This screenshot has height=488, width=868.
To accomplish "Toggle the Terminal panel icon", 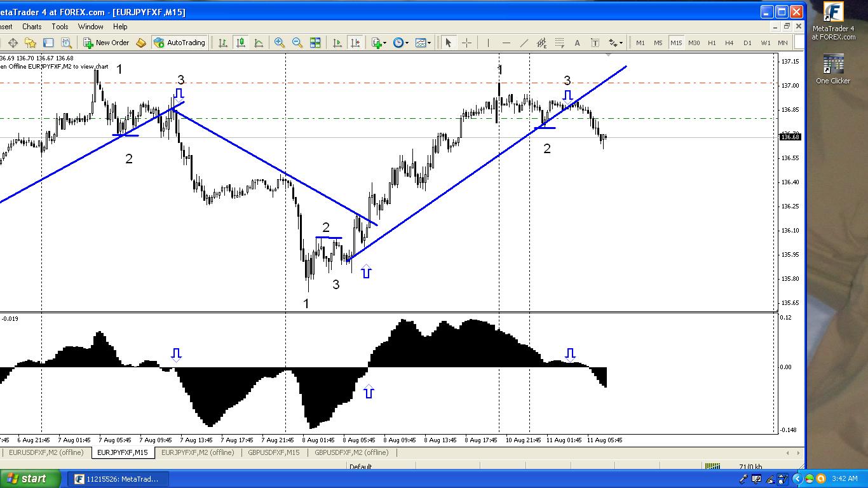I will click(48, 43).
